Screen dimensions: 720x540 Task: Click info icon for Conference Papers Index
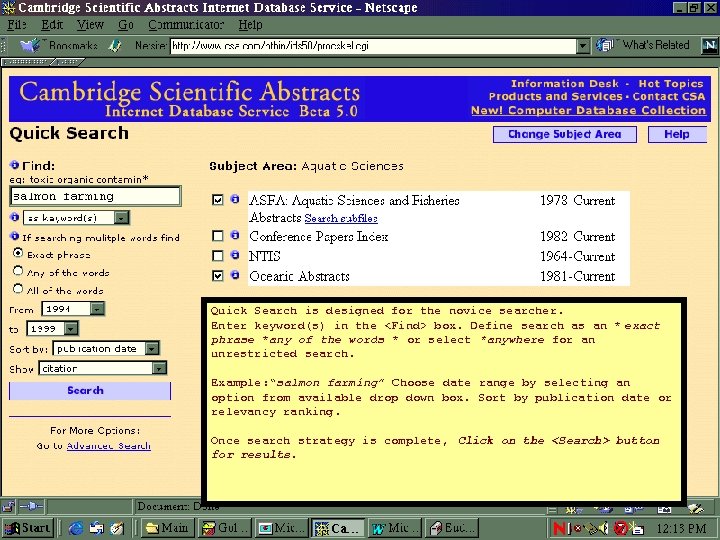point(235,235)
